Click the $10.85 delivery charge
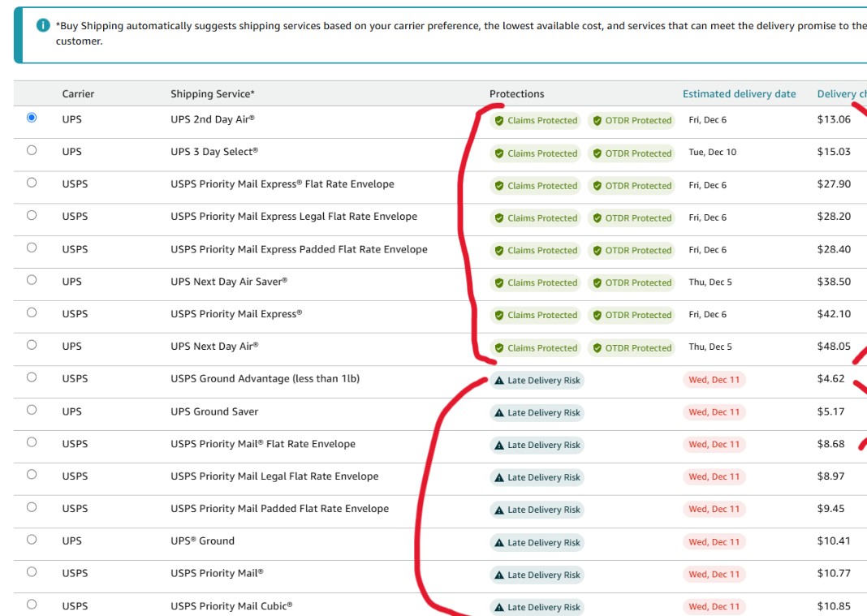 (834, 606)
